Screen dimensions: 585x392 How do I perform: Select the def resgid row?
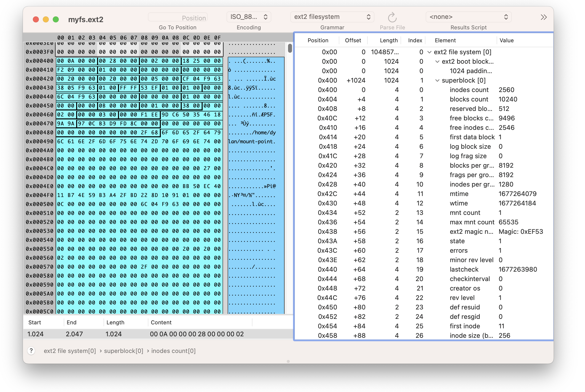[424, 317]
